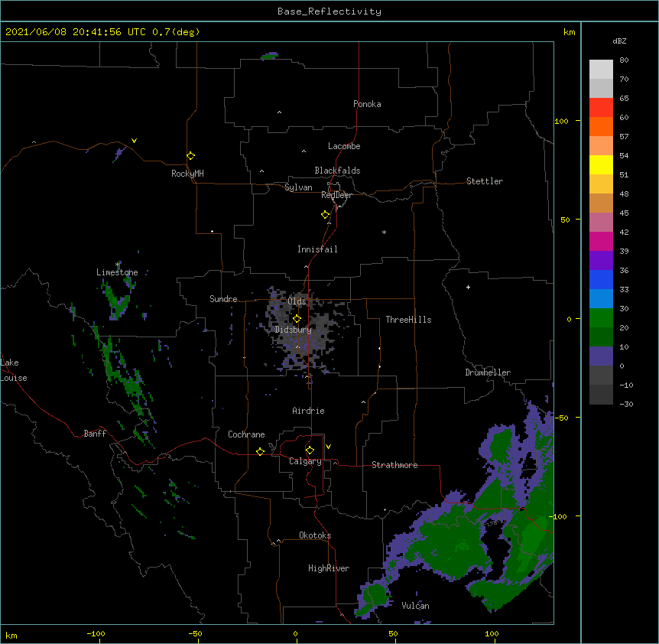The image size is (659, 644).
Task: Click the Vulcan label
Action: 415,606
